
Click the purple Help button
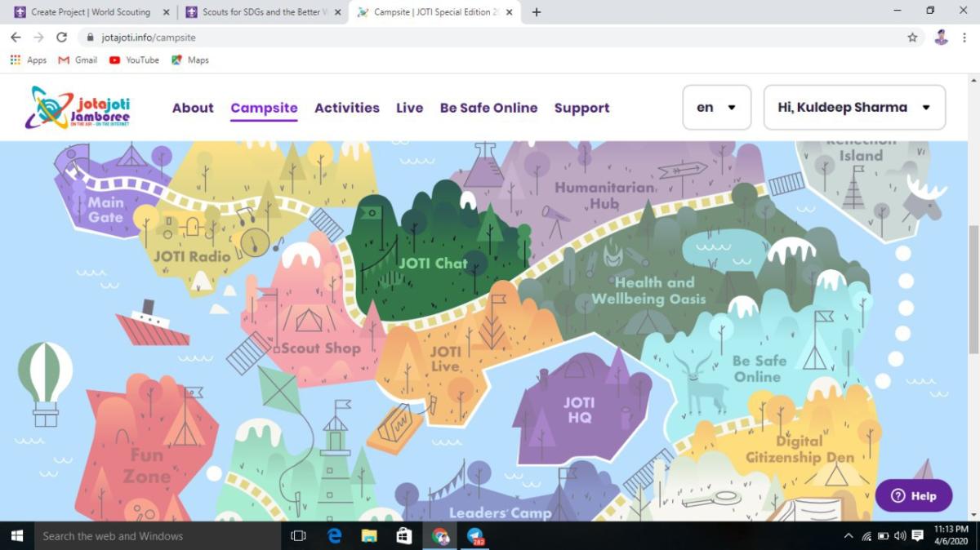[914, 495]
